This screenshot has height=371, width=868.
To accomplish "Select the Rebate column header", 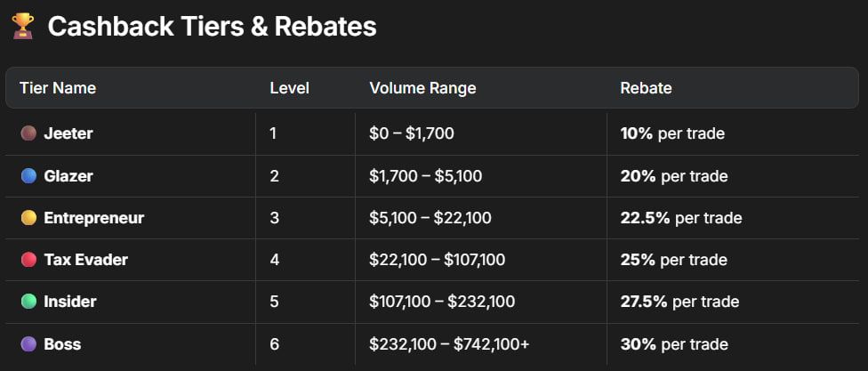I will tap(646, 88).
